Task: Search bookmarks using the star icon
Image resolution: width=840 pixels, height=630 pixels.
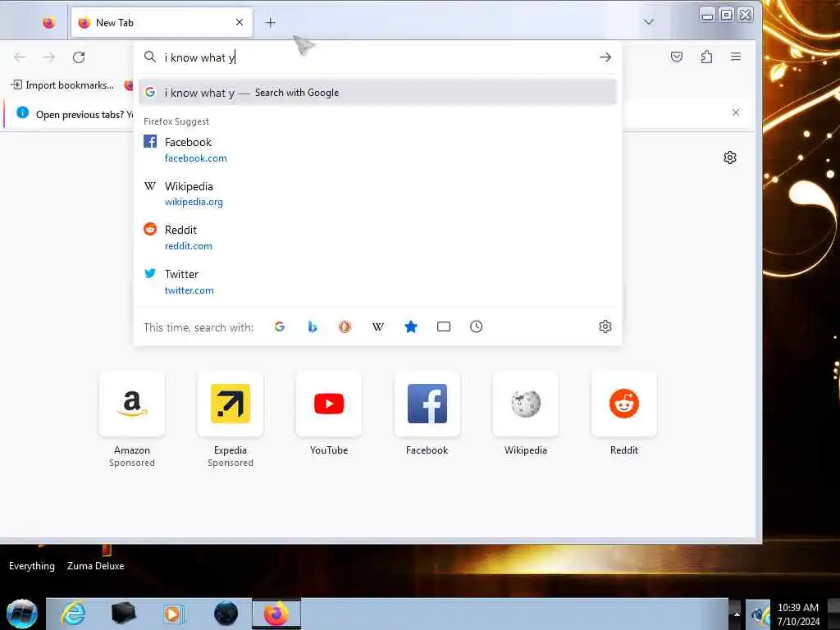Action: pyautogui.click(x=411, y=326)
